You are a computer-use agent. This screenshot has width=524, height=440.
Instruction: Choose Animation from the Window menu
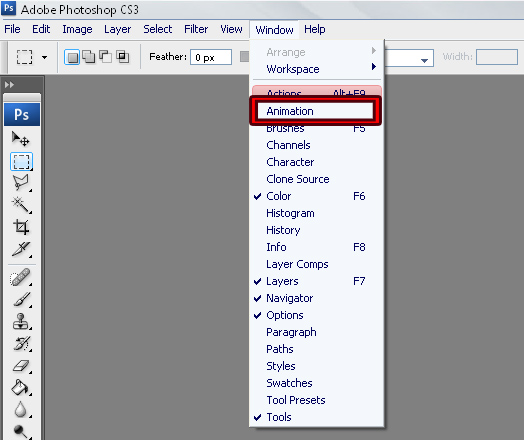tap(315, 111)
